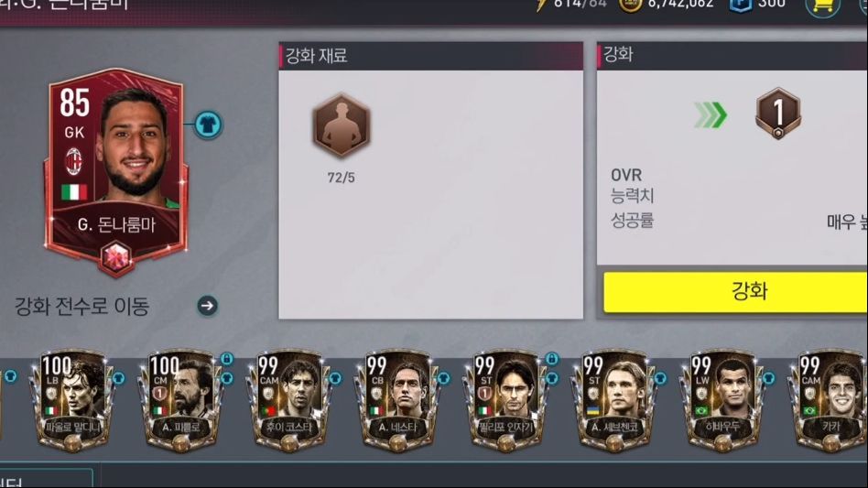Select the 85 GK Donnarumma player card

pos(116,171)
